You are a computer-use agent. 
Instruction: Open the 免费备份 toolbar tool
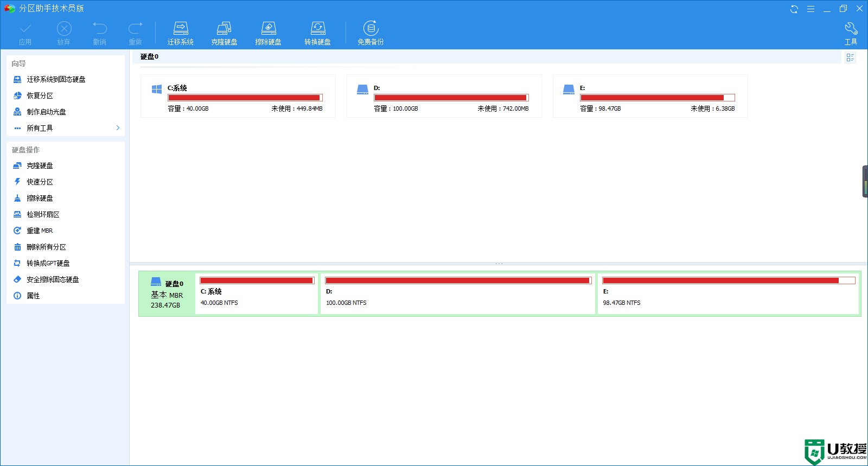point(371,34)
